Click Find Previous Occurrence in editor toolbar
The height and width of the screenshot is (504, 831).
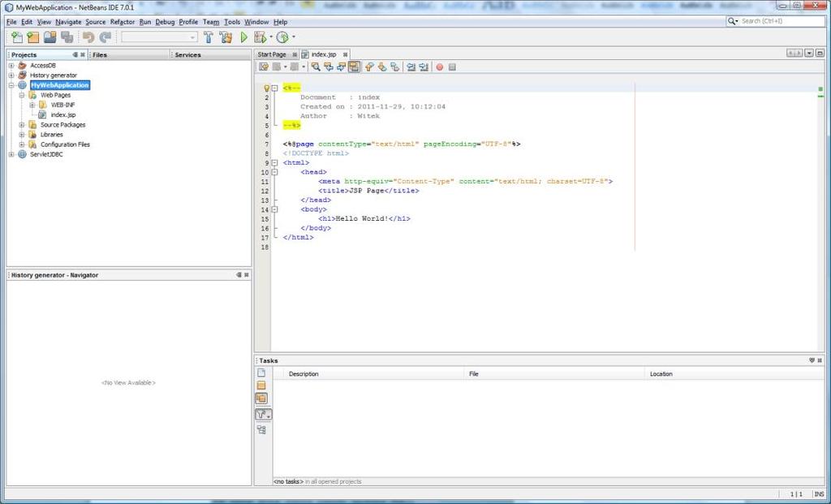(x=328, y=67)
